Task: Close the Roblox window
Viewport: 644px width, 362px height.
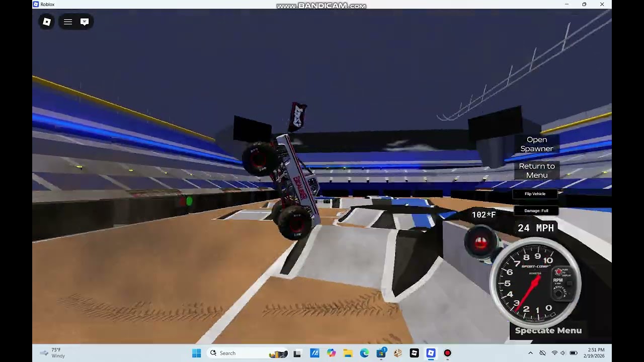Action: tap(602, 5)
